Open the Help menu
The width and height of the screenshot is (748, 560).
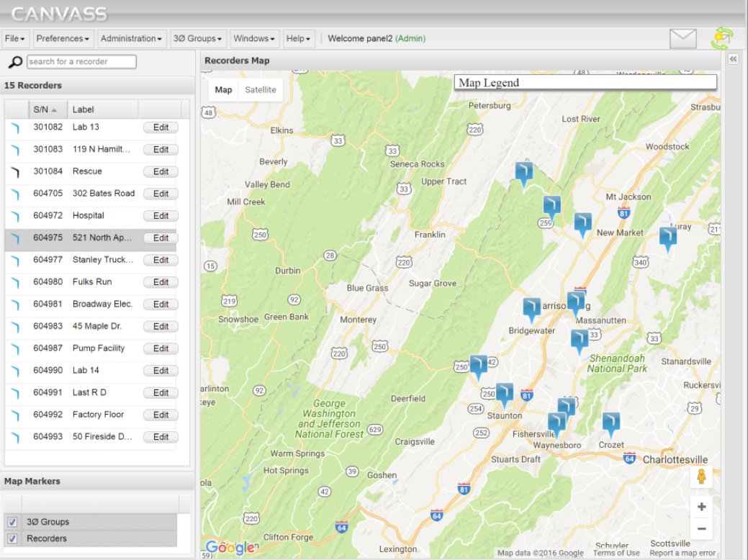tap(298, 38)
